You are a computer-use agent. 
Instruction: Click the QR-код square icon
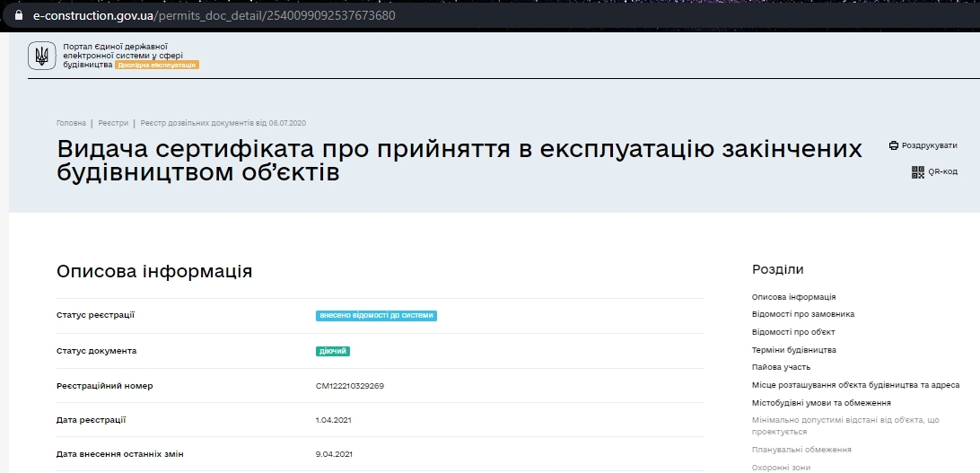coord(917,171)
